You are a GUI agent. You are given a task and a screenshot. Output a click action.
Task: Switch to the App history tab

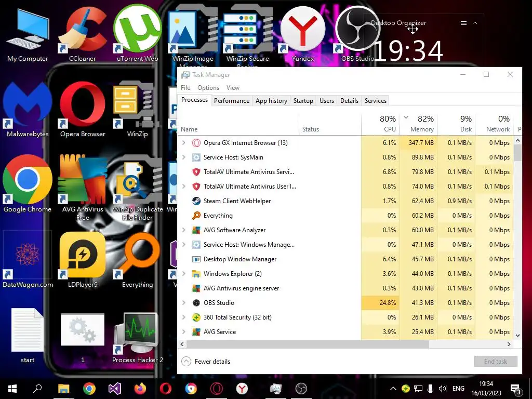271,101
